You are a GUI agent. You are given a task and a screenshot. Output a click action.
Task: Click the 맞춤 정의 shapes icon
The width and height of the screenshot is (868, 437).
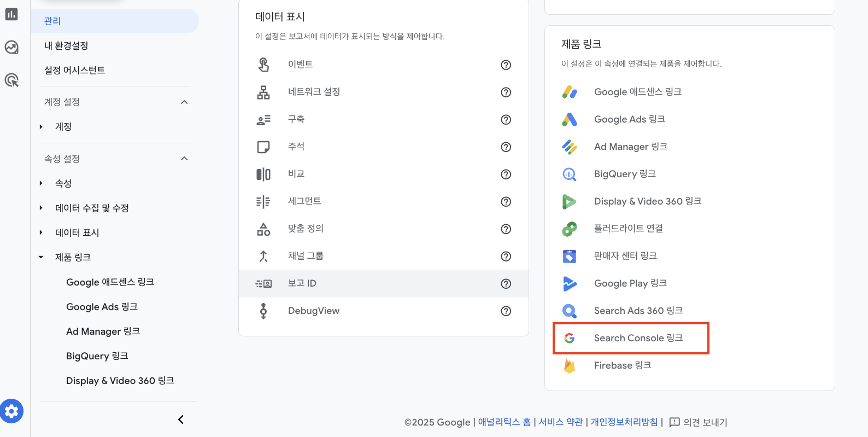pyautogui.click(x=263, y=229)
